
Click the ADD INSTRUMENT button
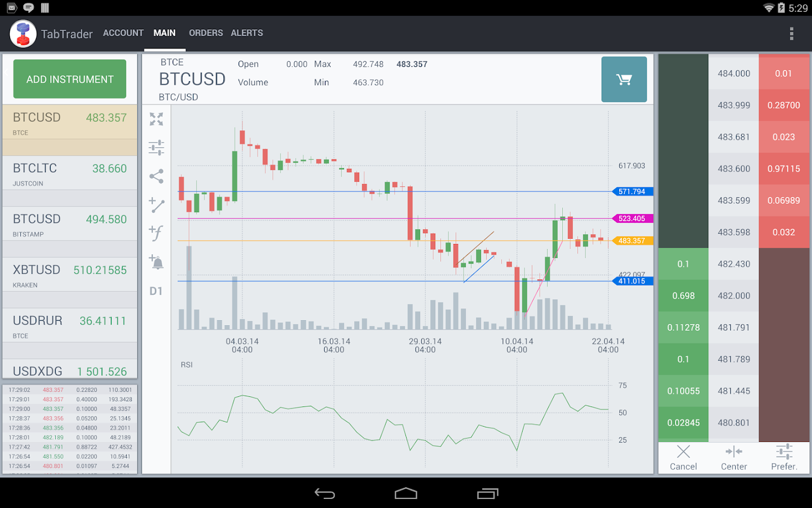(70, 79)
